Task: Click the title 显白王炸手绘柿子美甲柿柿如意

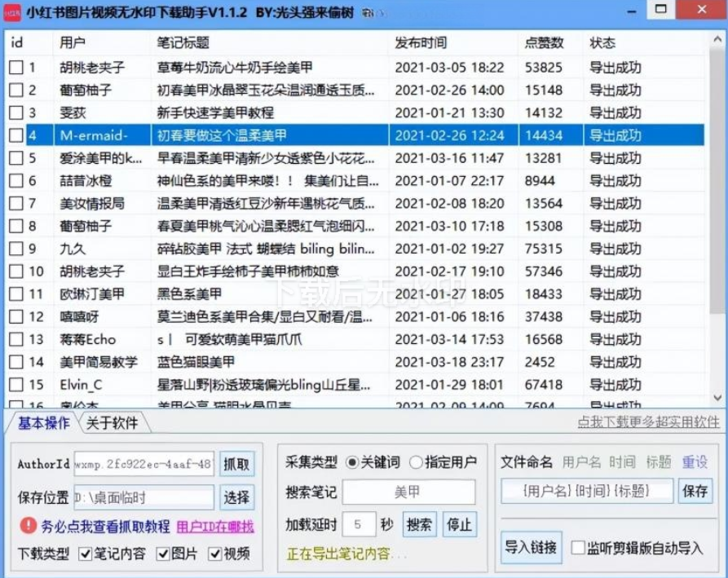Action: (248, 271)
